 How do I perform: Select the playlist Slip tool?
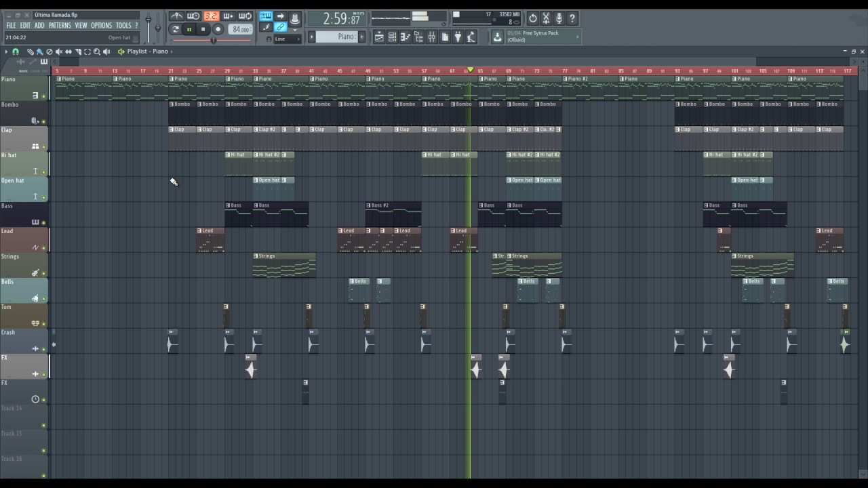68,52
